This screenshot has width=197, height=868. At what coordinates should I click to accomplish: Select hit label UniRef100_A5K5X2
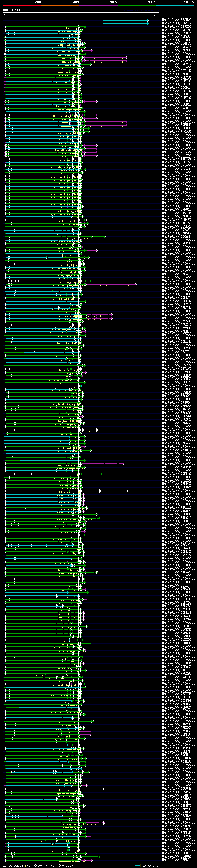[176, 233]
